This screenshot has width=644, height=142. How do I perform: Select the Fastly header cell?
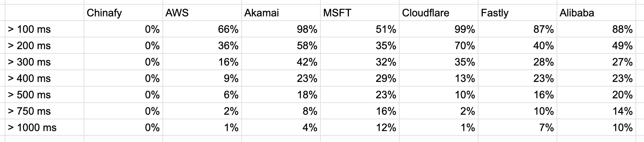point(517,13)
